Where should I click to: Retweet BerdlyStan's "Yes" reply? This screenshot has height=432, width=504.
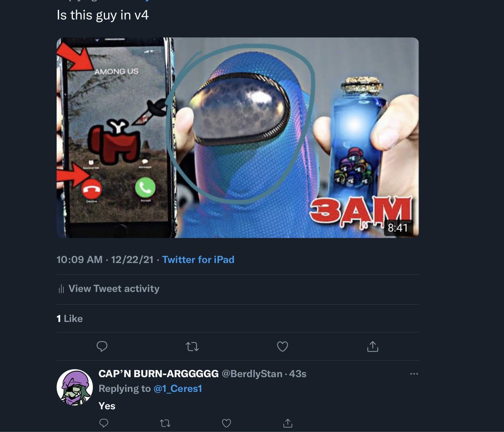pyautogui.click(x=165, y=423)
